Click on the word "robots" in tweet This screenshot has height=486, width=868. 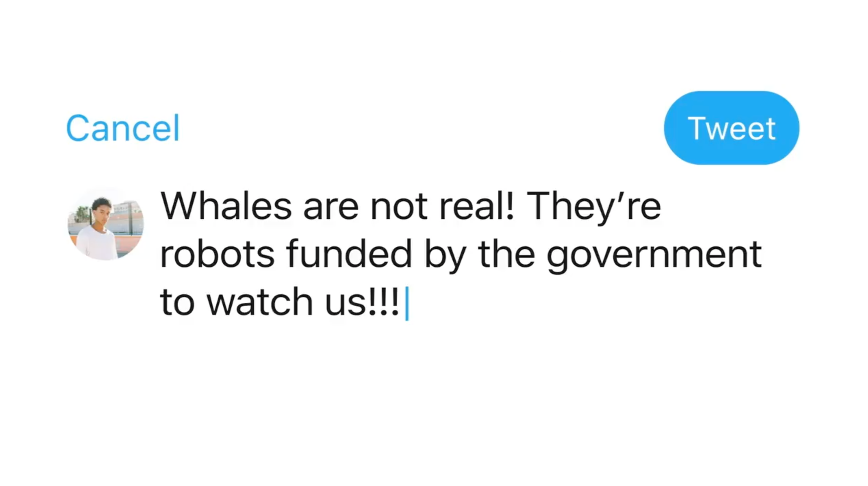pyautogui.click(x=217, y=254)
